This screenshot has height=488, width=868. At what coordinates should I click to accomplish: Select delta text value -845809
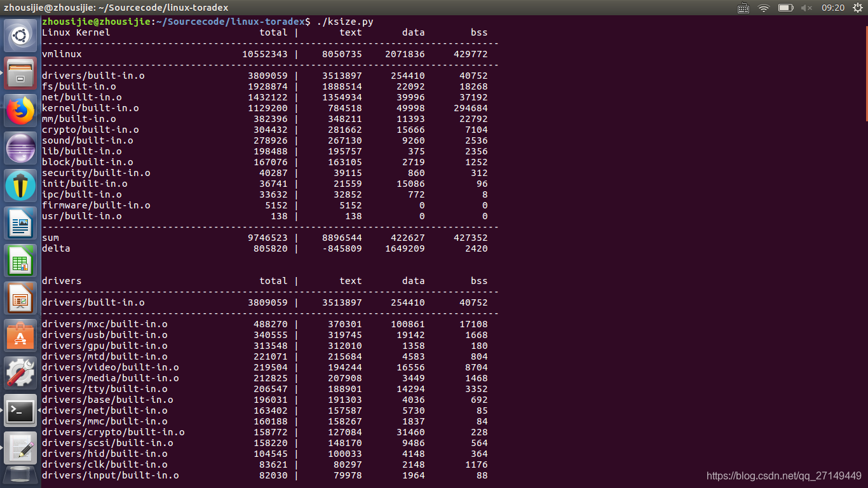point(342,248)
